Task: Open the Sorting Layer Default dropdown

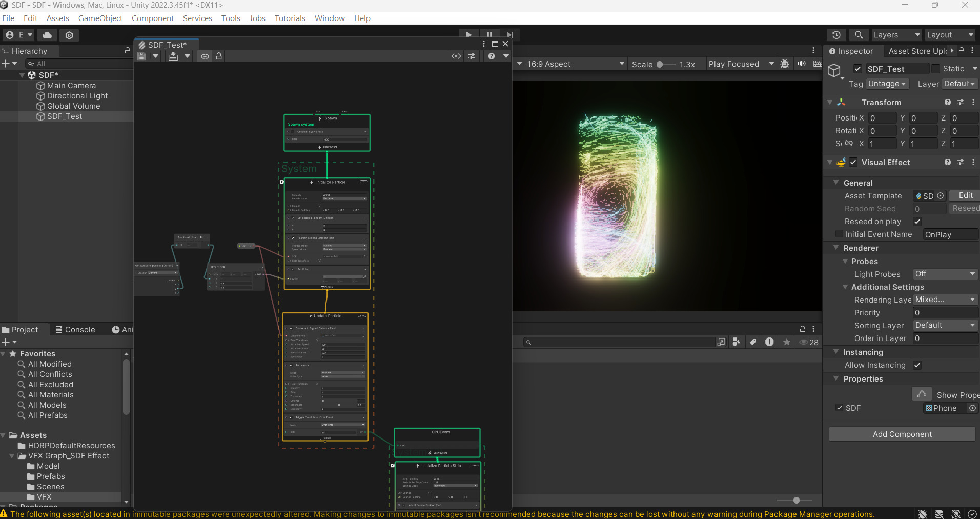Action: [x=945, y=325]
